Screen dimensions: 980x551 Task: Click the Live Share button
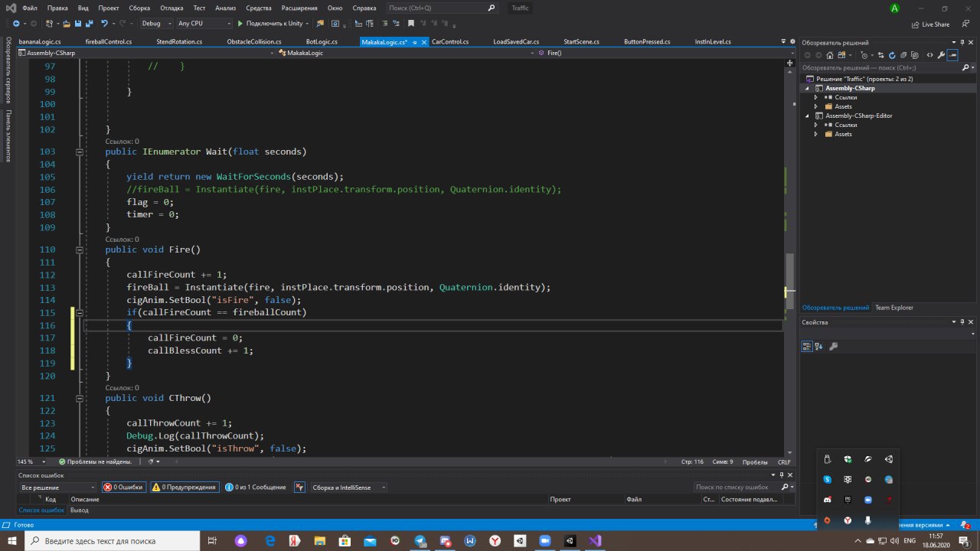click(929, 24)
